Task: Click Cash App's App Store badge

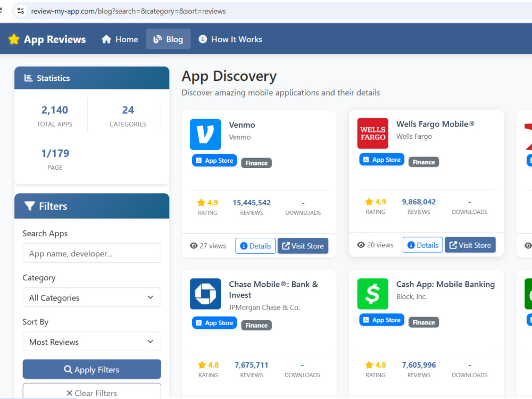Action: [x=381, y=320]
